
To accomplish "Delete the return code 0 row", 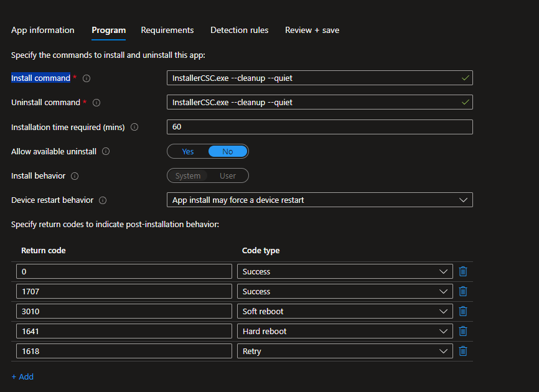I will tap(463, 271).
